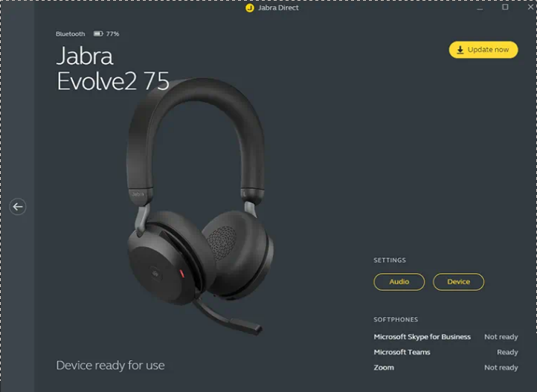Click the Not ready status for Zoom
Image resolution: width=537 pixels, height=392 pixels.
(501, 367)
